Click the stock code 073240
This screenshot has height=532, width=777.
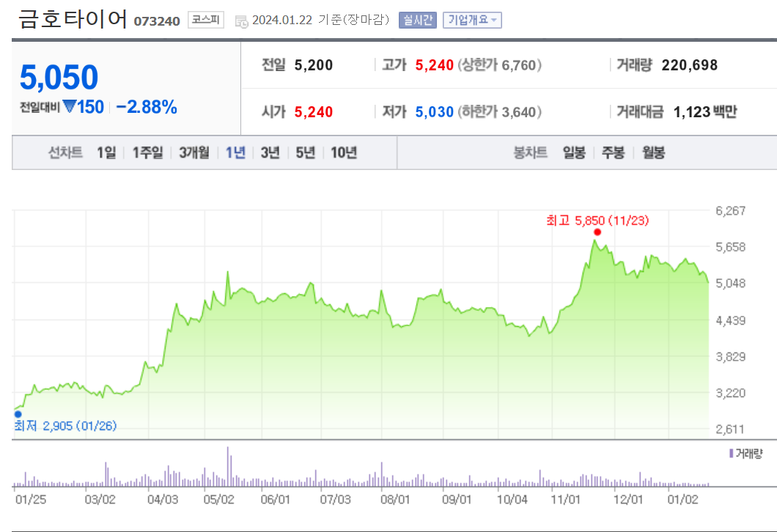click(x=157, y=21)
